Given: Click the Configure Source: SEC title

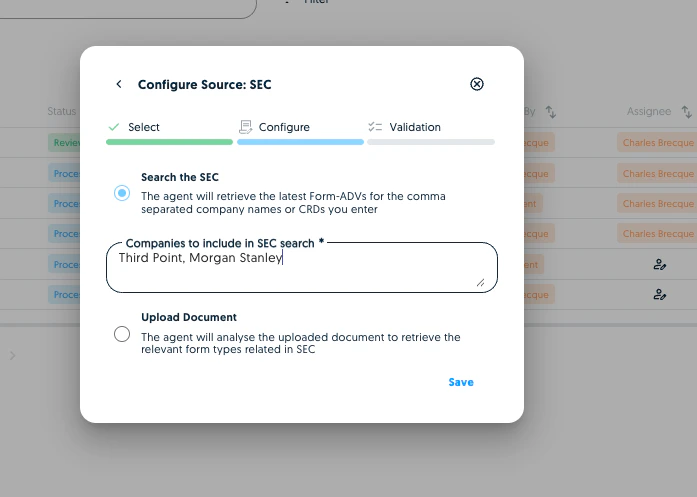Looking at the screenshot, I should (204, 84).
